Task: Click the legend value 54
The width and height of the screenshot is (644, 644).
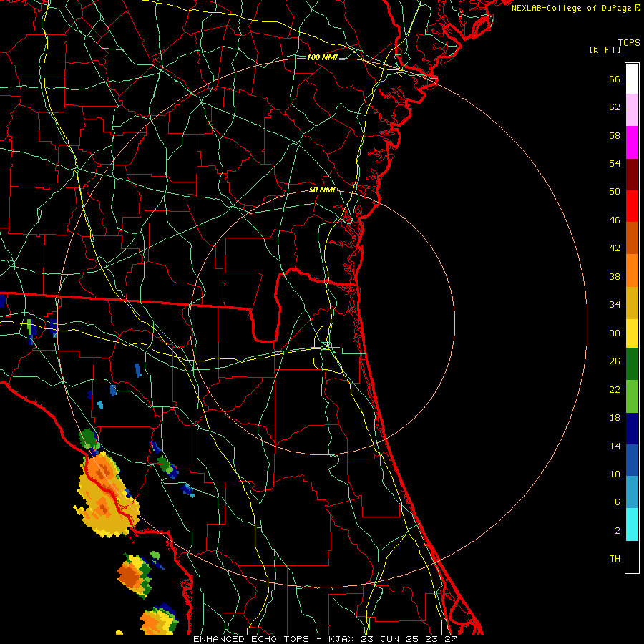Action: click(x=615, y=163)
